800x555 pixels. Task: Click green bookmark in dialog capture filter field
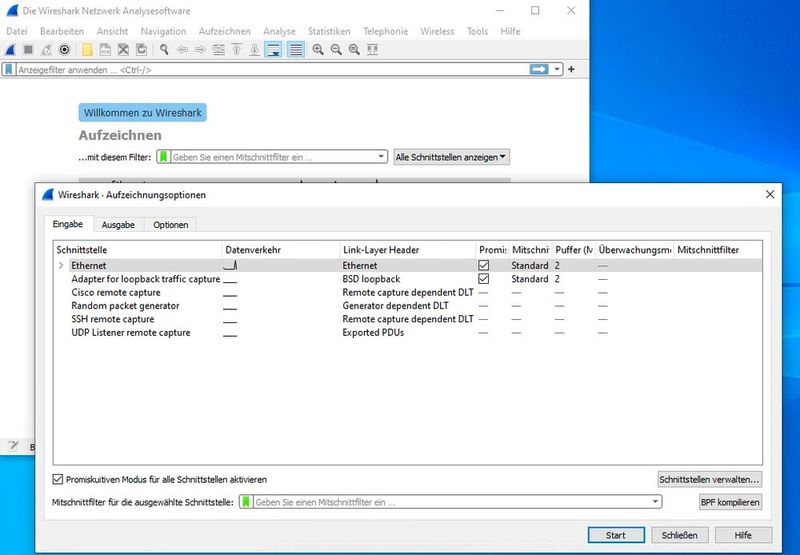pyautogui.click(x=246, y=502)
